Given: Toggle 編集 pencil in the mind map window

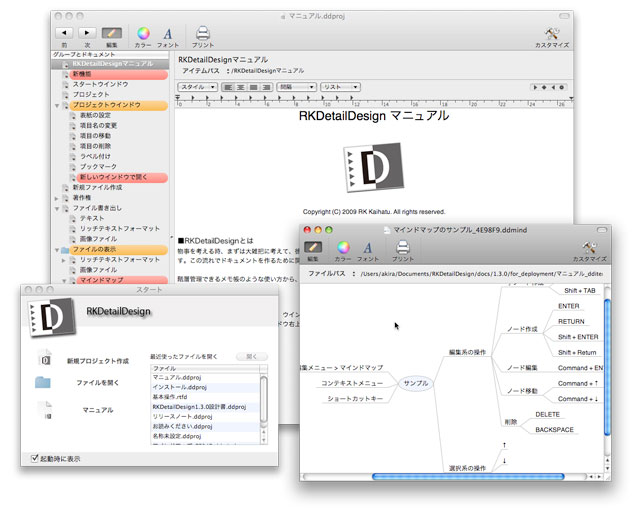Looking at the screenshot, I should pyautogui.click(x=313, y=247).
